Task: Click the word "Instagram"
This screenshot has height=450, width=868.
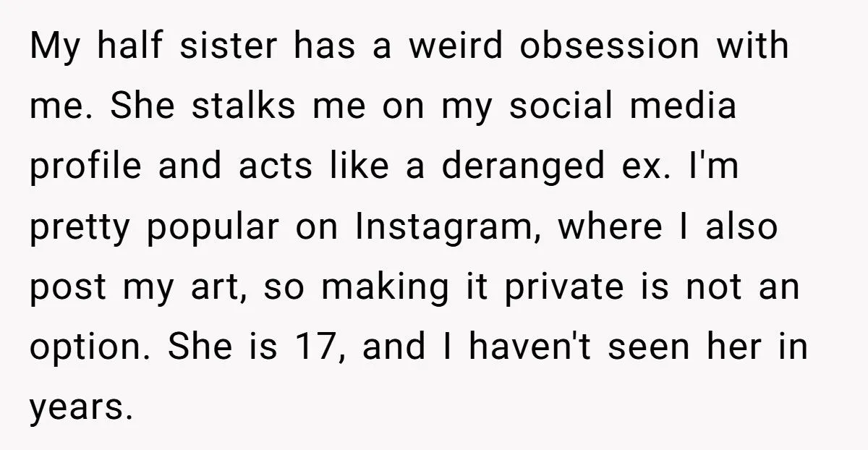Action: (440, 229)
